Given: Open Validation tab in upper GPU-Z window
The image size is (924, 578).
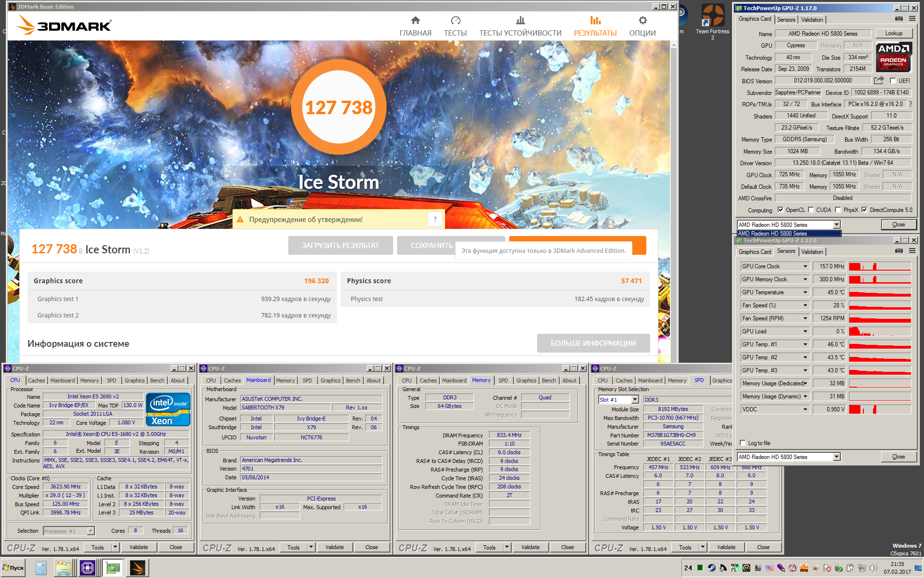Looking at the screenshot, I should 812,20.
